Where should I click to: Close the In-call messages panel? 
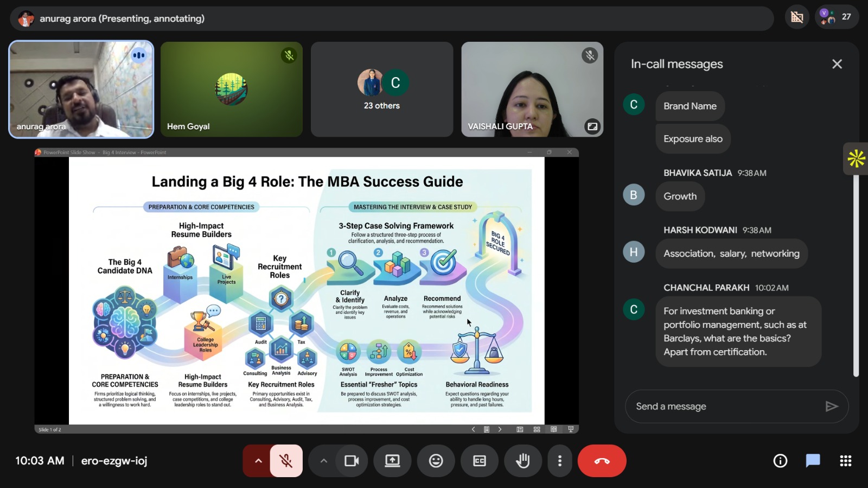pyautogui.click(x=837, y=64)
